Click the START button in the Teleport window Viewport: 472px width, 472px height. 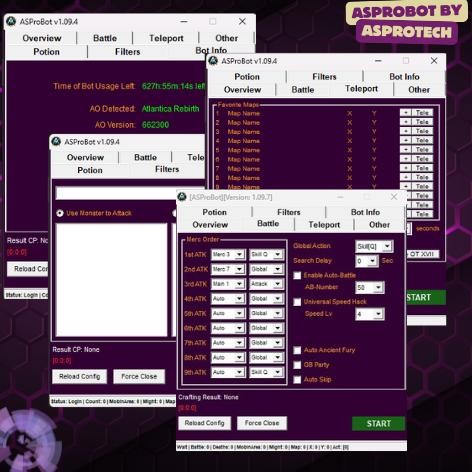(x=426, y=297)
